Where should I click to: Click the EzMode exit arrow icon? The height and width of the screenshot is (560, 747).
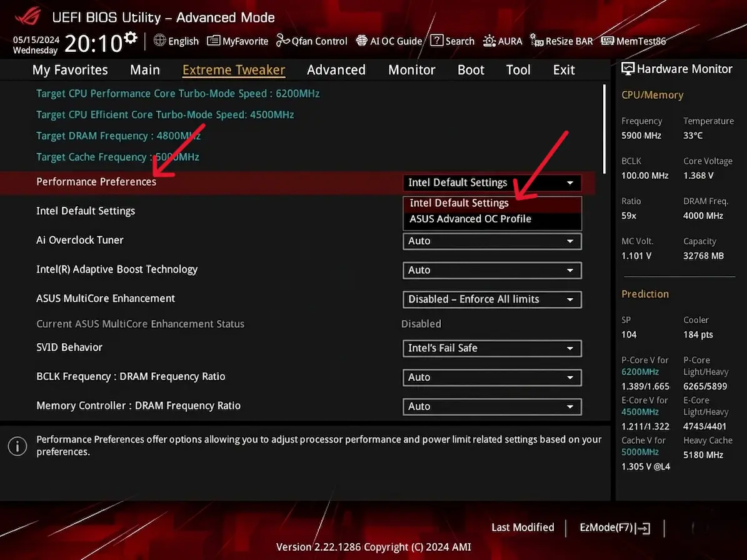click(x=643, y=528)
